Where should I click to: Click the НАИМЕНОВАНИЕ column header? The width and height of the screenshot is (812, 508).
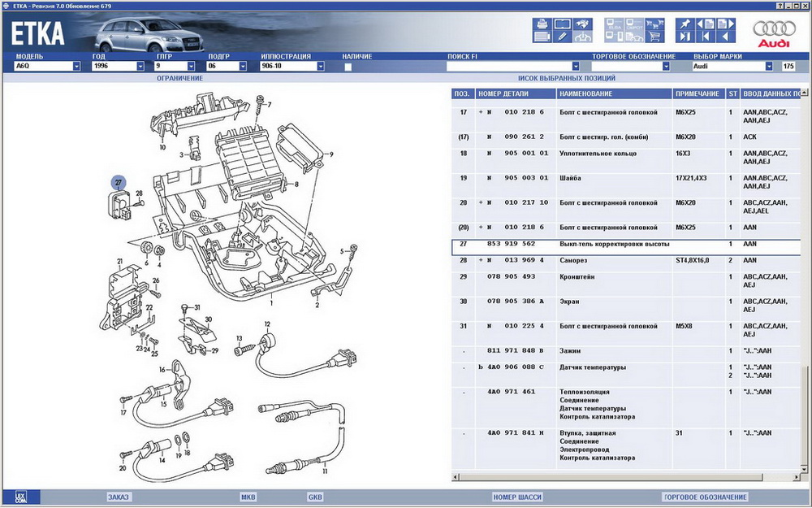(x=614, y=93)
